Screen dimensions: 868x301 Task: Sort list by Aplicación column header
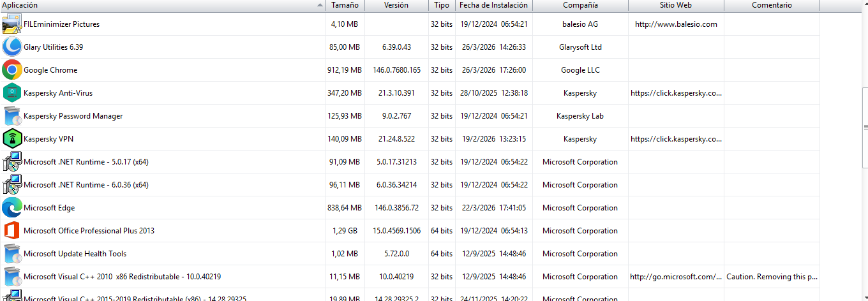(160, 5)
